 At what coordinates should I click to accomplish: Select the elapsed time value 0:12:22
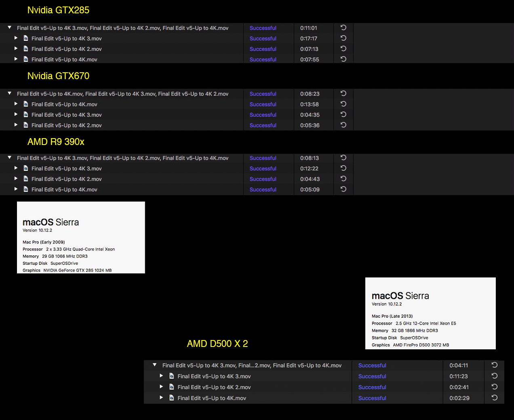pyautogui.click(x=309, y=168)
